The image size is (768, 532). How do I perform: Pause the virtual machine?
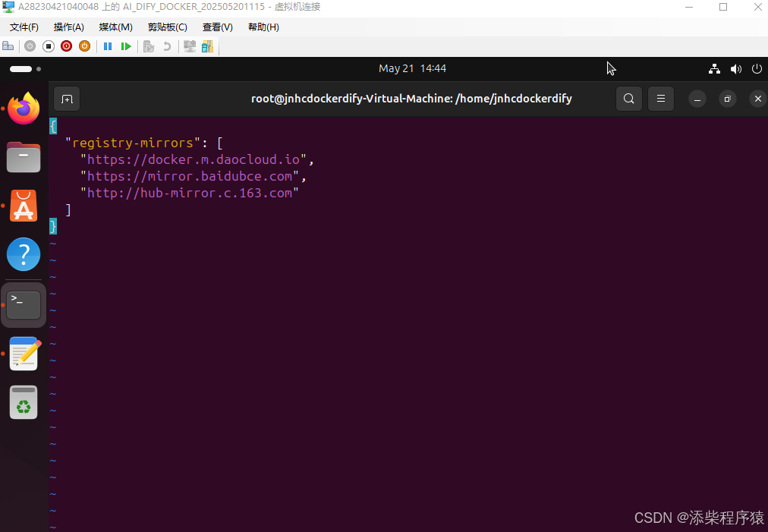[108, 46]
